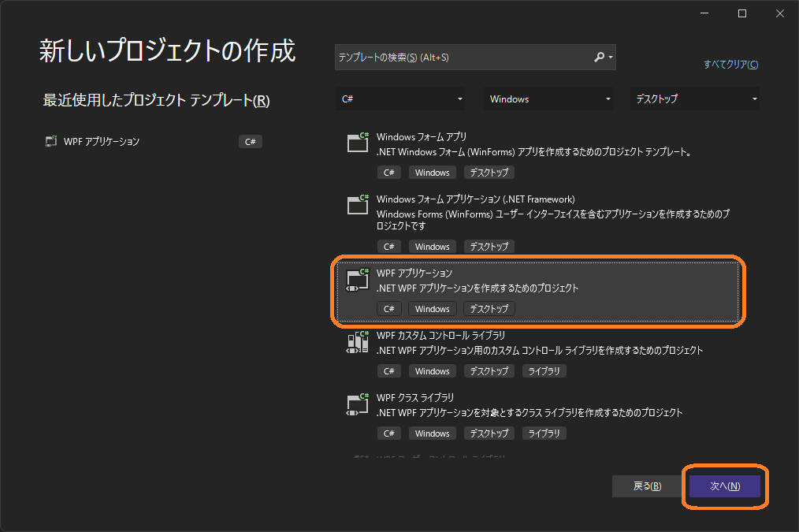Image resolution: width=799 pixels, height=532 pixels.
Task: Open the C# language filter dropdown
Action: [400, 99]
